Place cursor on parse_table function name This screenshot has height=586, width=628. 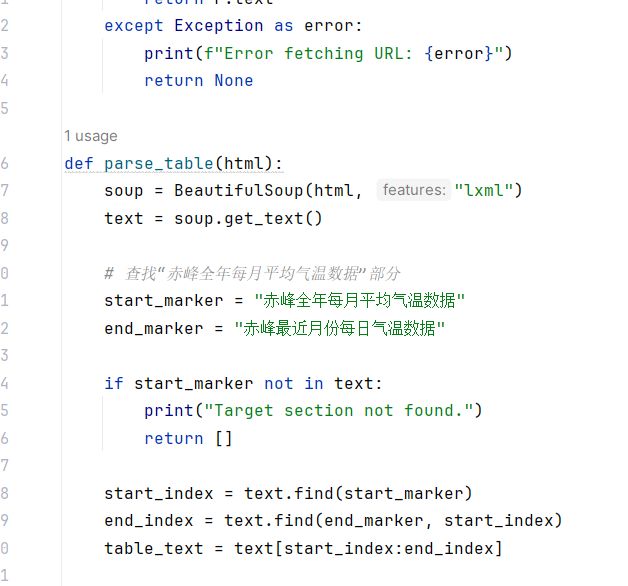pyautogui.click(x=159, y=163)
